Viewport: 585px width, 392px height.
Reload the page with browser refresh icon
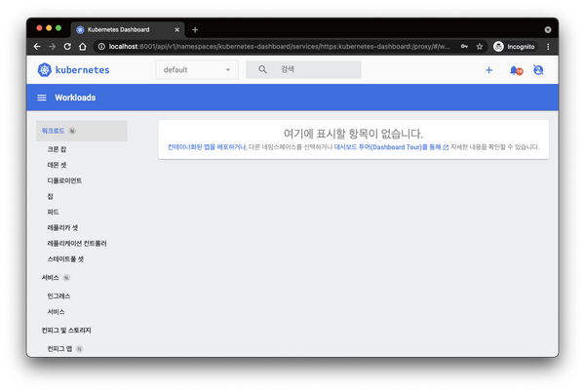point(68,46)
